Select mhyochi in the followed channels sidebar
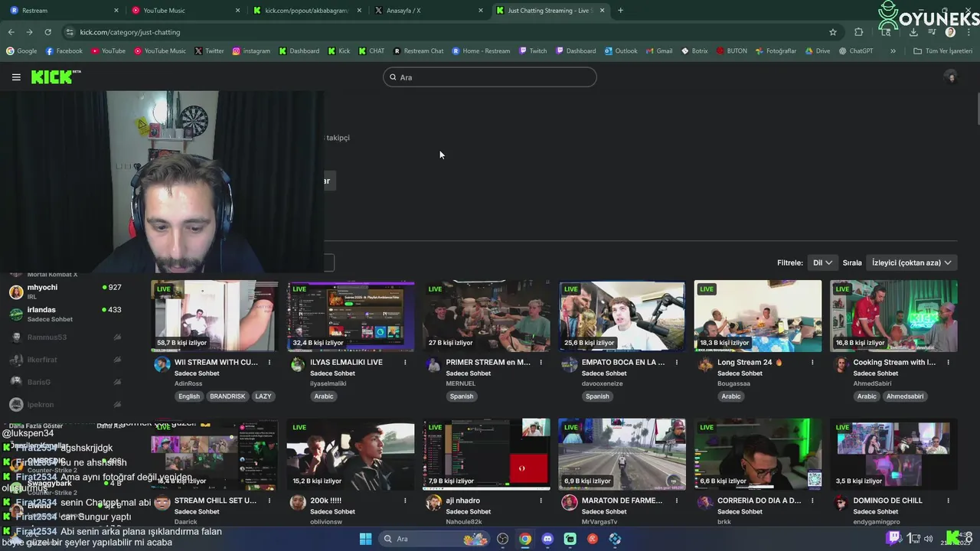980x551 pixels. coord(65,292)
